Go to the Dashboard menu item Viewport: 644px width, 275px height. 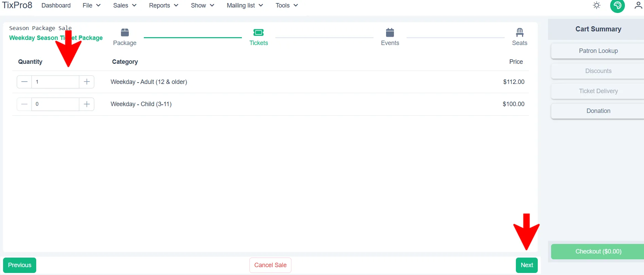(x=56, y=5)
